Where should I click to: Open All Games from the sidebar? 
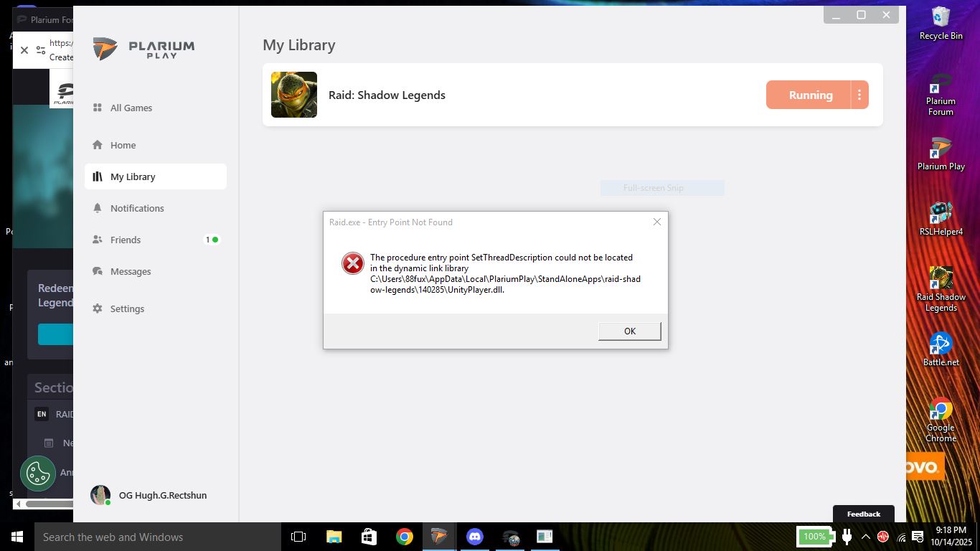click(x=131, y=108)
